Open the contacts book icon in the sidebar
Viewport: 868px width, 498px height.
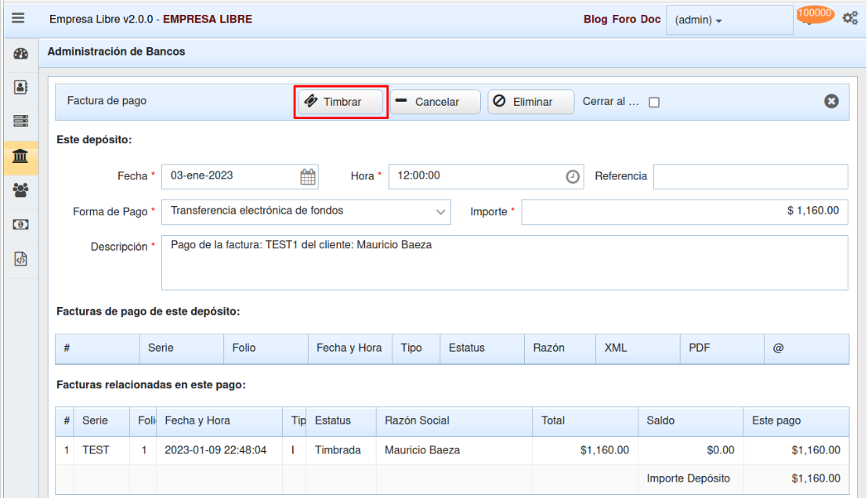(21, 88)
